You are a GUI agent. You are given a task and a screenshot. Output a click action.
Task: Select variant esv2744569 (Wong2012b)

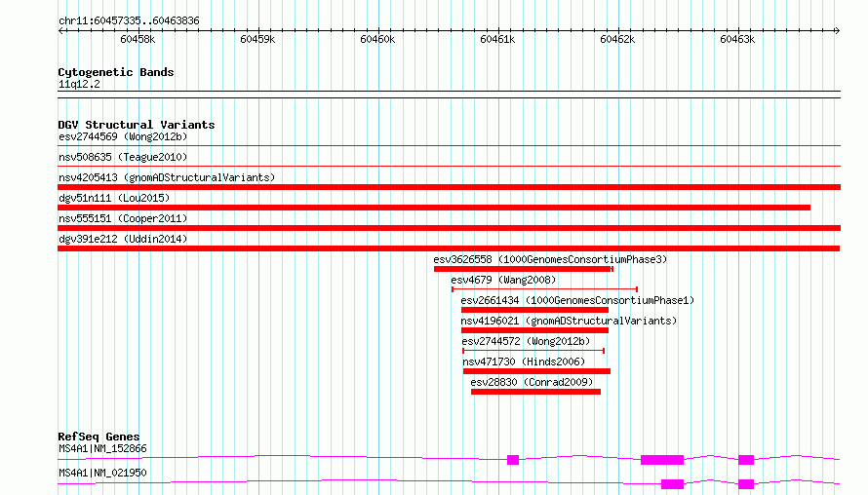(123, 136)
